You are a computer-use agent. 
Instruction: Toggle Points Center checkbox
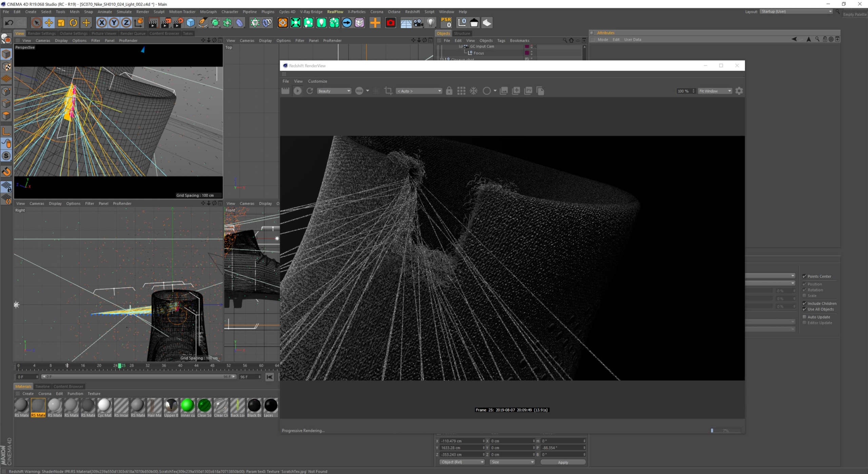tap(804, 276)
